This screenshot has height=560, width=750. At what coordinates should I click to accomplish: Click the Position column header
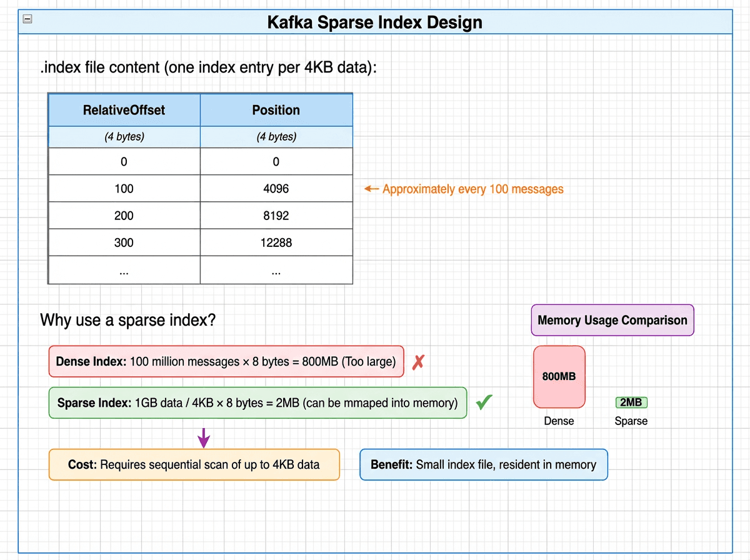point(276,109)
